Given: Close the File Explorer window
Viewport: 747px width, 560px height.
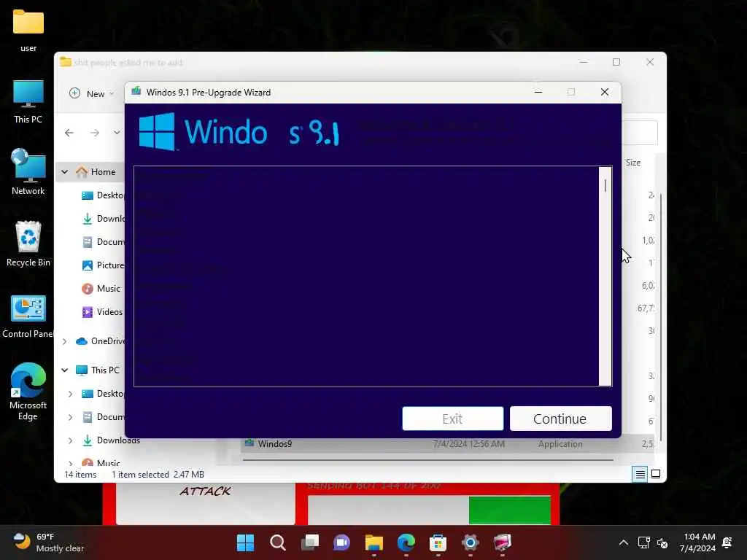Looking at the screenshot, I should (x=650, y=62).
